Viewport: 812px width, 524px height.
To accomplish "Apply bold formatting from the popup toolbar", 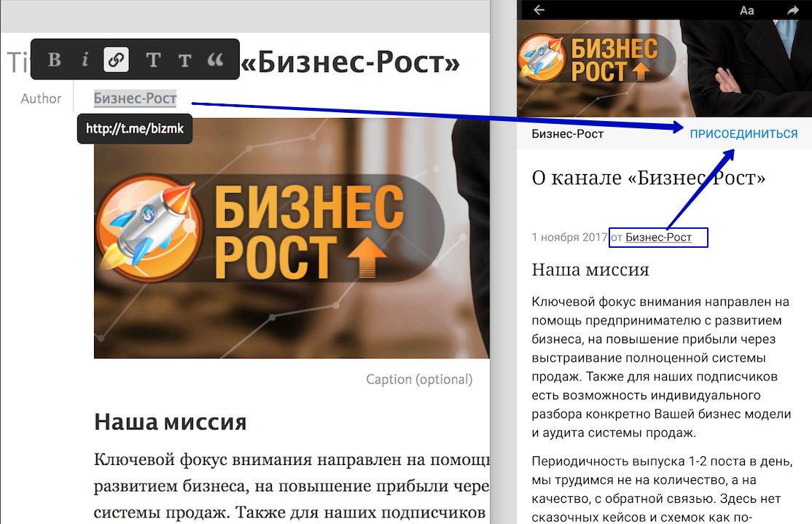I will [x=55, y=60].
